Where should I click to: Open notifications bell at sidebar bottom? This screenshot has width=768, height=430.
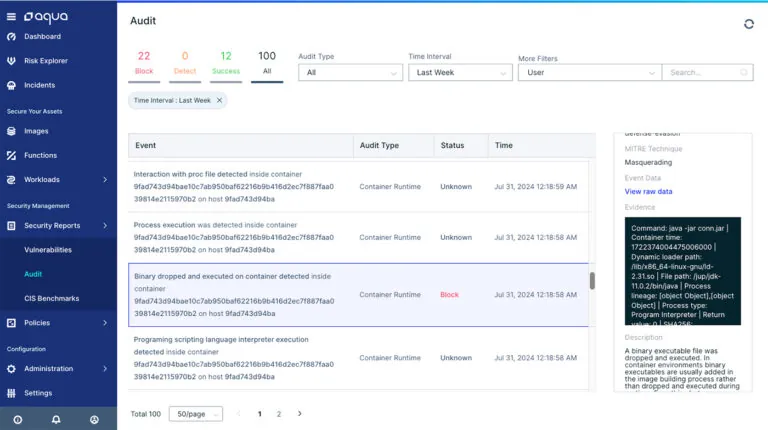(x=56, y=419)
